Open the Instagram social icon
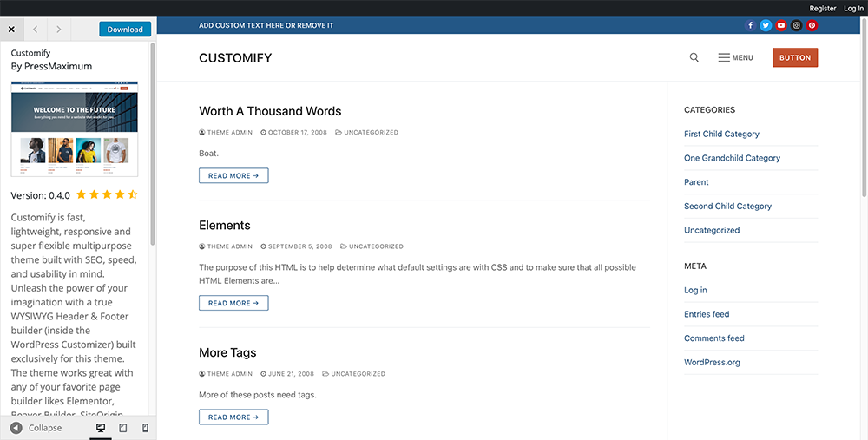 (797, 25)
